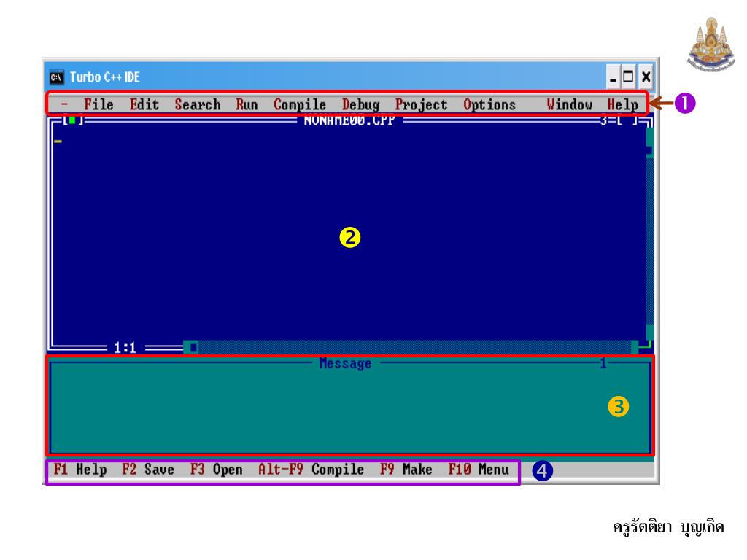This screenshot has width=747, height=560.
Task: Minimize the Turbo C++ IDE window
Action: pos(613,77)
